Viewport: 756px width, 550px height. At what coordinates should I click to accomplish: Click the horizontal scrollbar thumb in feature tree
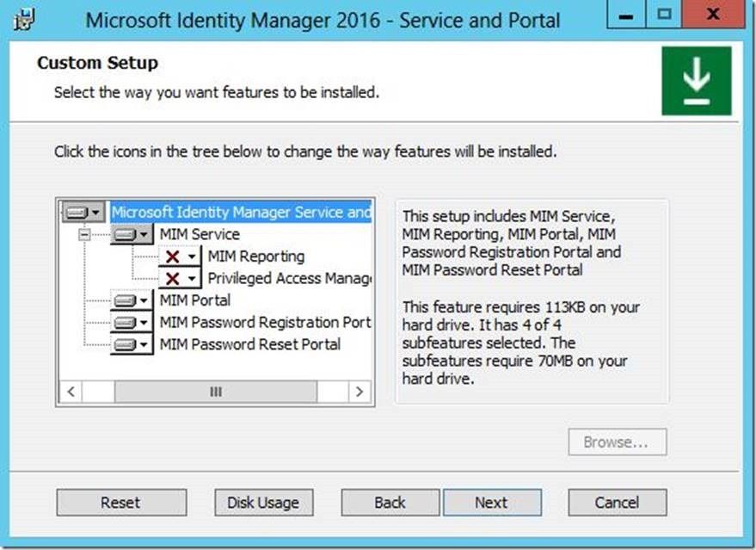point(216,392)
